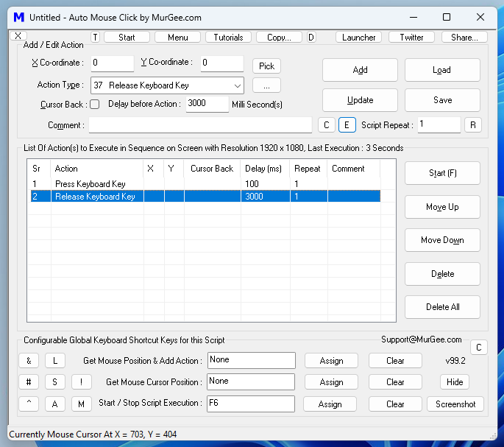504x447 pixels.
Task: Click the Delay (ms) column header
Action: click(x=265, y=169)
